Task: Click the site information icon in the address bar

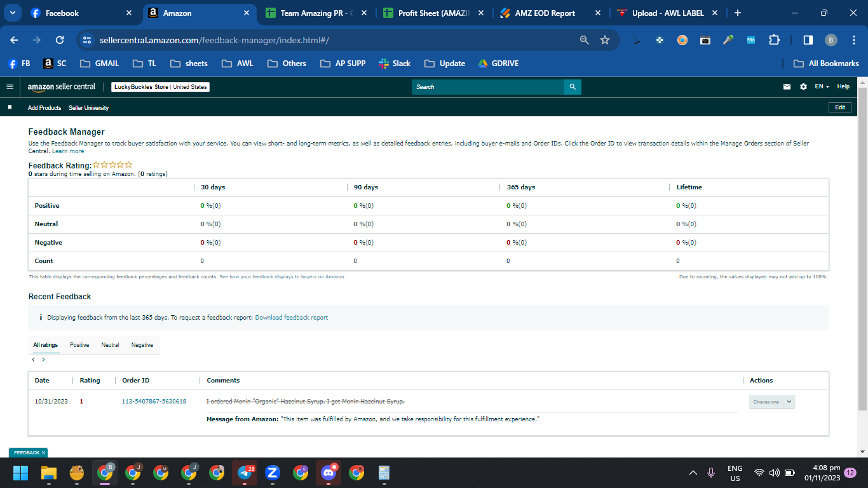Action: (88, 40)
